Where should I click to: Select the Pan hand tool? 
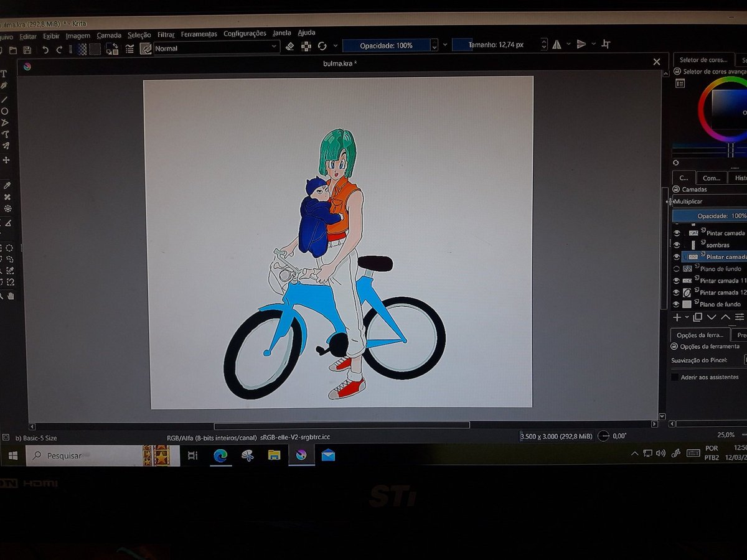coord(11,296)
